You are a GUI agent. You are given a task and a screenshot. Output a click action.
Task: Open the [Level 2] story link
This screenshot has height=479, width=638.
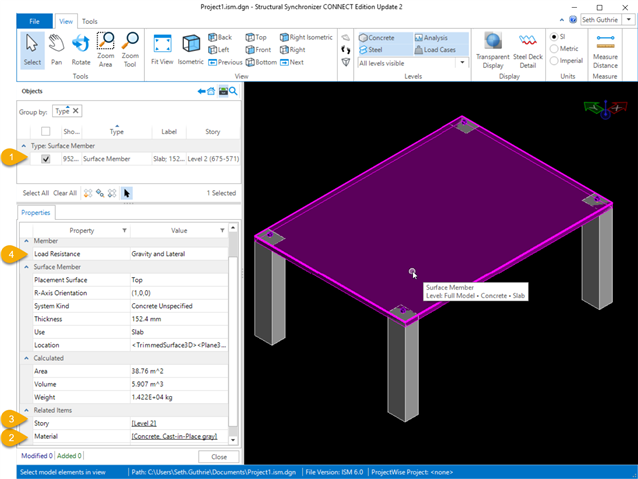(x=144, y=423)
